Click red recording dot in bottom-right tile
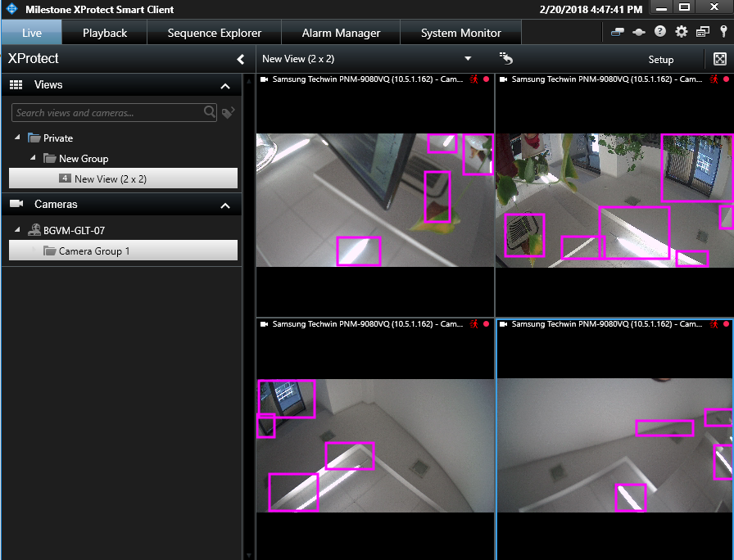Viewport: 734px width, 560px height. click(x=726, y=323)
